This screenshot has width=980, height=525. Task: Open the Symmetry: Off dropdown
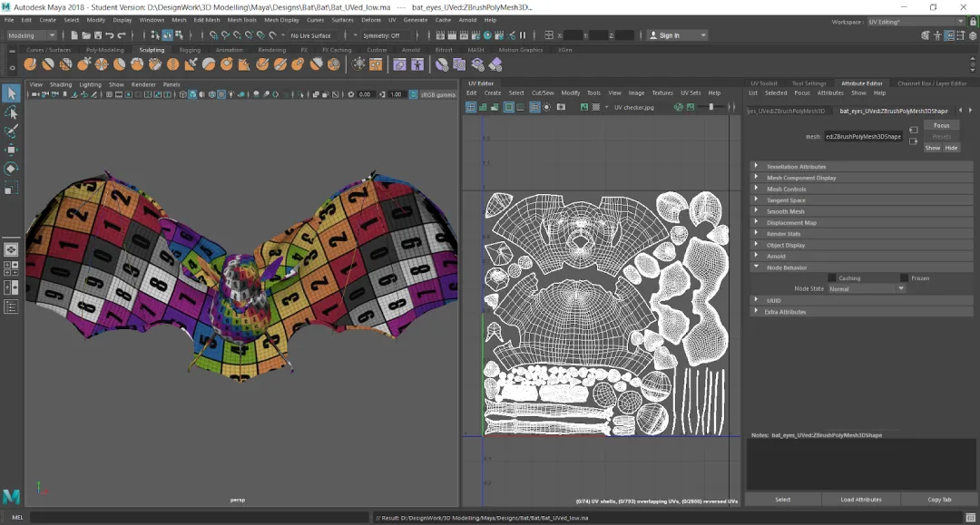386,35
